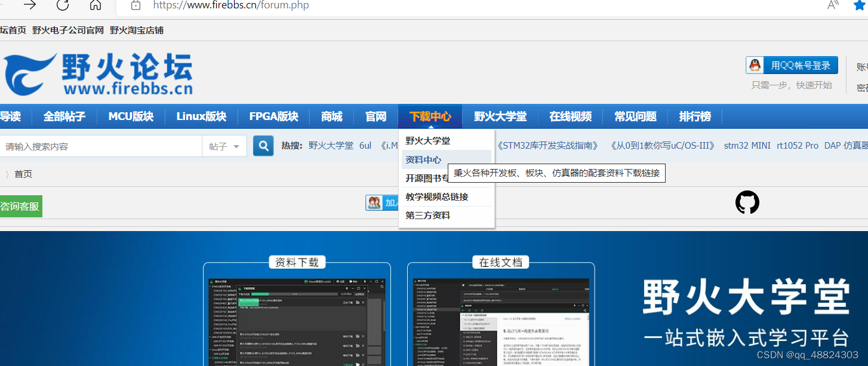The height and width of the screenshot is (366, 868).
Task: Open the 帖子 search type dropdown
Action: 224,146
